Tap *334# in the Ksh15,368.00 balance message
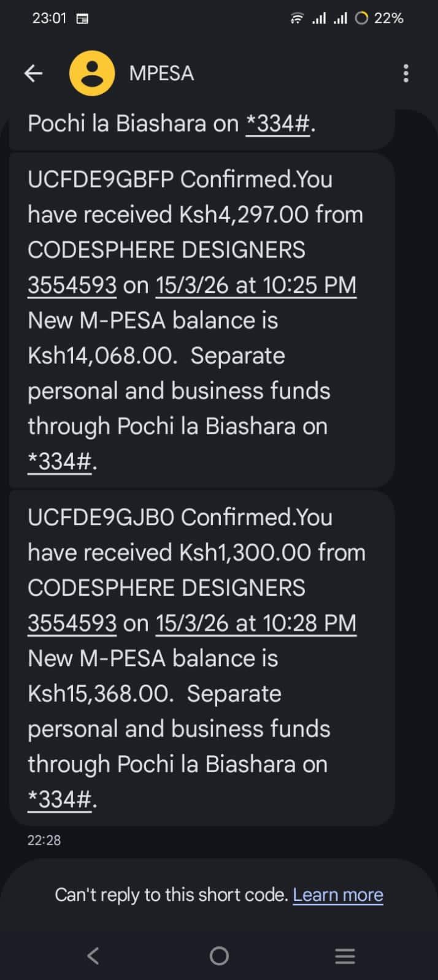The image size is (438, 980). point(60,799)
